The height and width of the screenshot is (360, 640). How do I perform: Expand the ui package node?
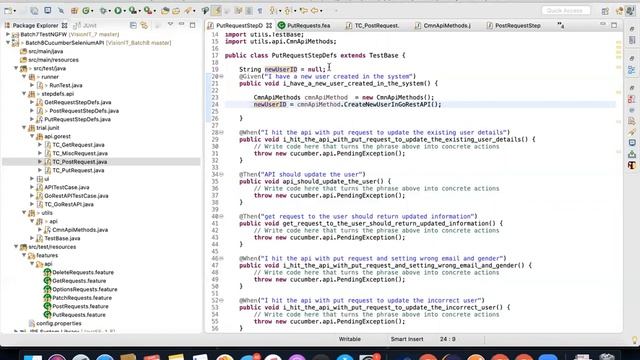pos(32,179)
